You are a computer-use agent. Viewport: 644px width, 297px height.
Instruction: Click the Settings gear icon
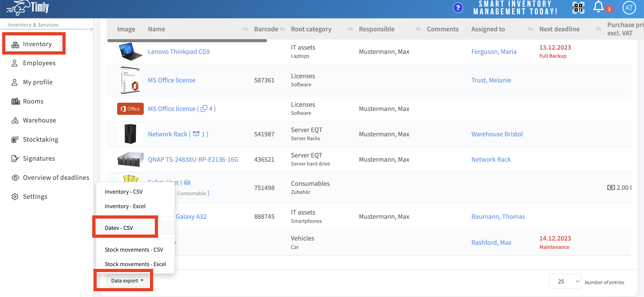click(x=15, y=196)
